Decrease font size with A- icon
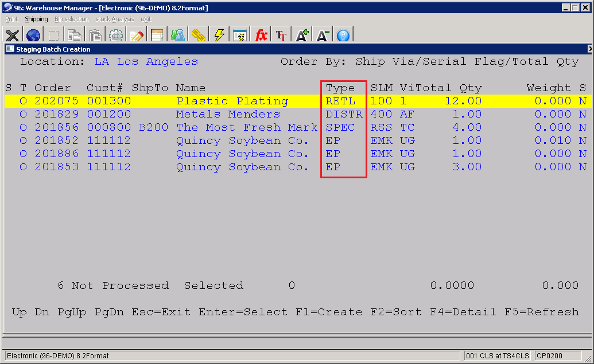Viewport: 594px width, 364px height. pos(323,36)
